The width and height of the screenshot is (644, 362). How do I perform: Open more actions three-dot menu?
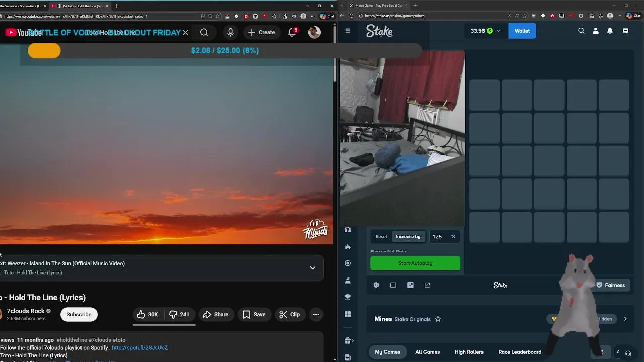coord(316,314)
